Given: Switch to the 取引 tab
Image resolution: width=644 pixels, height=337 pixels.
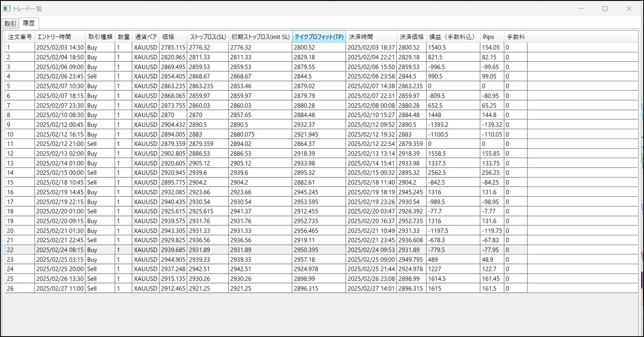Looking at the screenshot, I should (10, 24).
